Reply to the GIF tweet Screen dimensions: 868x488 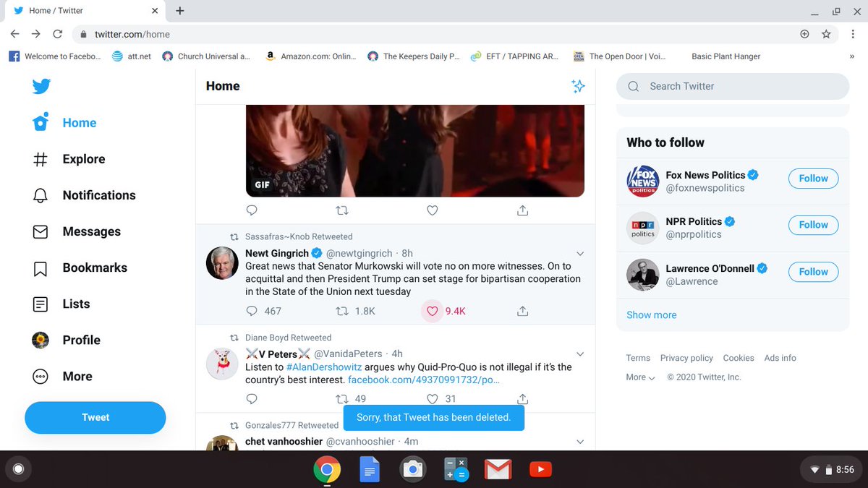click(x=252, y=210)
